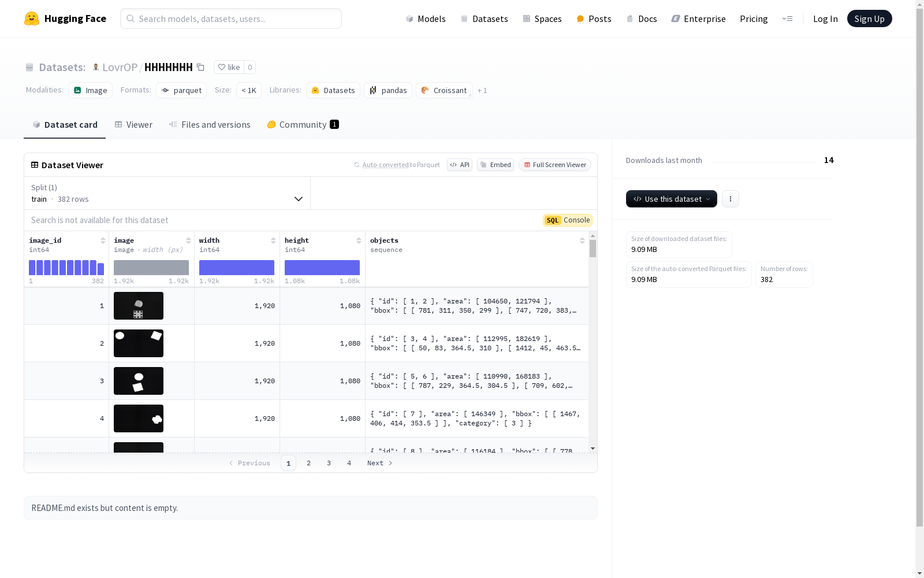The height and width of the screenshot is (578, 924).
Task: Open the SQL Console
Action: (568, 220)
